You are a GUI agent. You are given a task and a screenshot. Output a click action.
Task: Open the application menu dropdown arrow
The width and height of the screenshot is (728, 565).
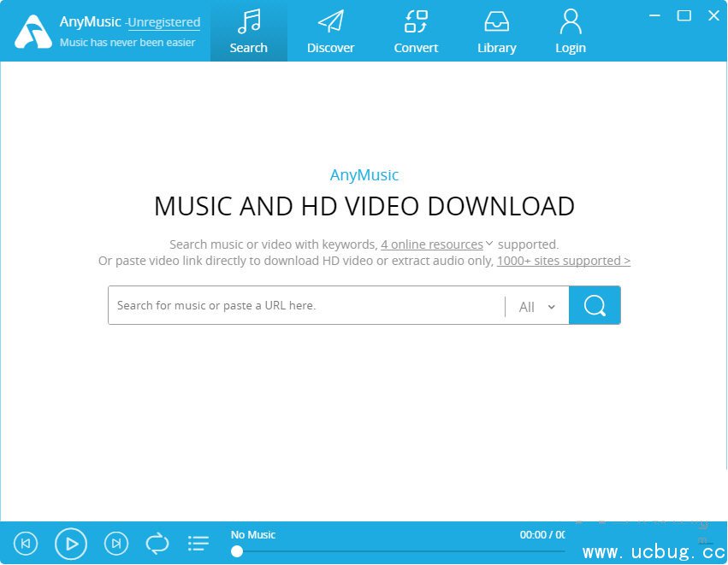tap(628, 16)
